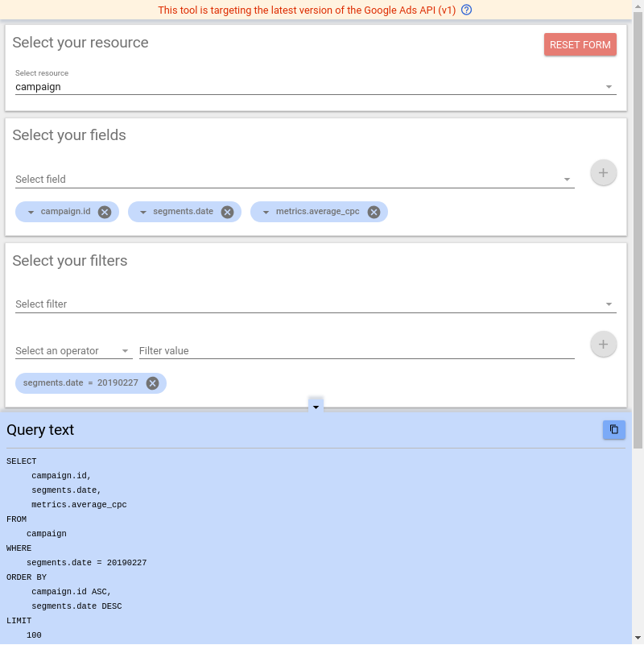Open the Select resource dropdown showing campaign
This screenshot has height=645, width=644.
coord(314,86)
